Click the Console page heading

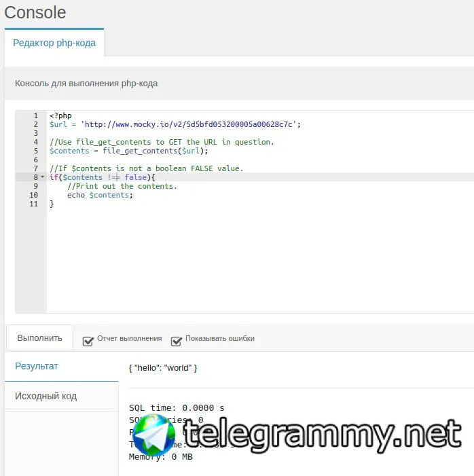[35, 12]
